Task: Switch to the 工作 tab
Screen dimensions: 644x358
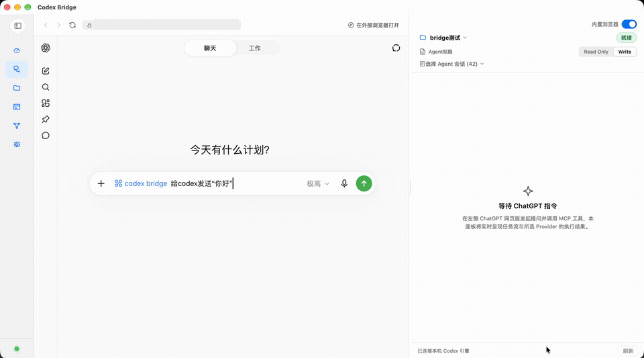Action: (255, 48)
